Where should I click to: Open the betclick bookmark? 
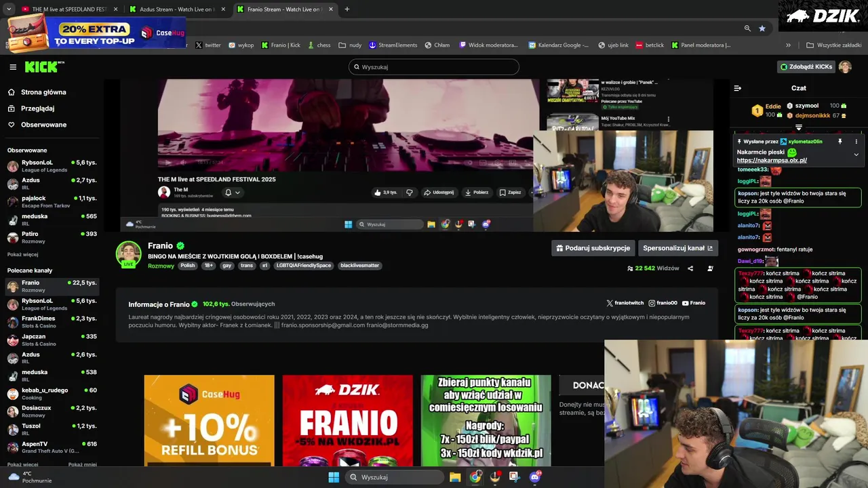[x=650, y=45]
